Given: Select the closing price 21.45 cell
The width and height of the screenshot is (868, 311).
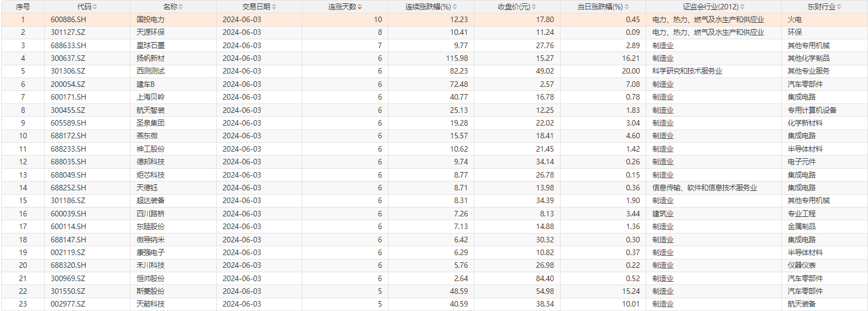Looking at the screenshot, I should click(517, 149).
